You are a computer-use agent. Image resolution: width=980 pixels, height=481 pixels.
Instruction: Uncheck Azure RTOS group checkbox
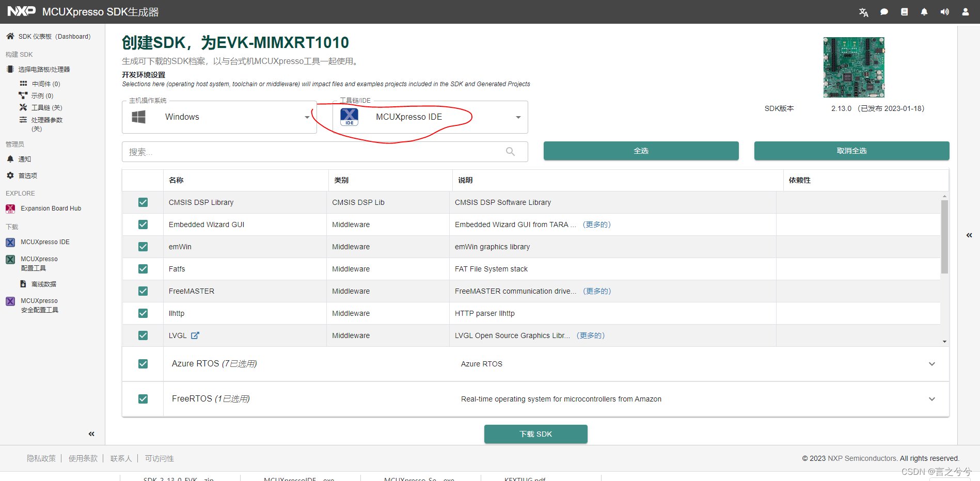click(x=143, y=364)
